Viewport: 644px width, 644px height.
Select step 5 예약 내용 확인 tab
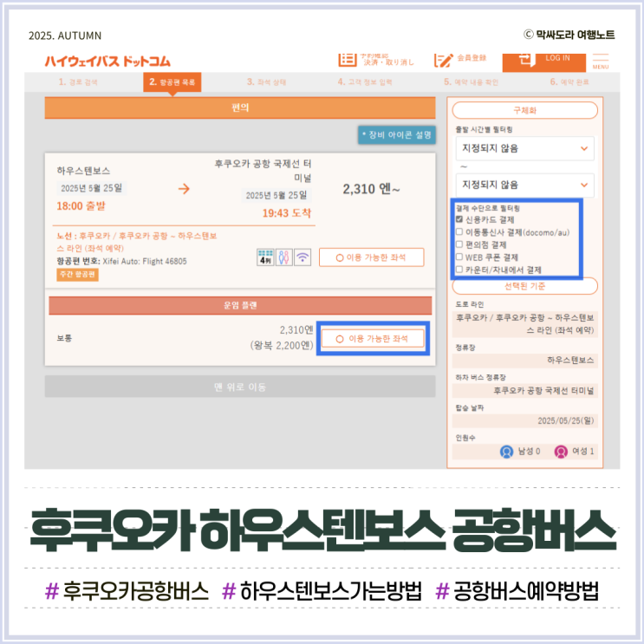(x=472, y=81)
